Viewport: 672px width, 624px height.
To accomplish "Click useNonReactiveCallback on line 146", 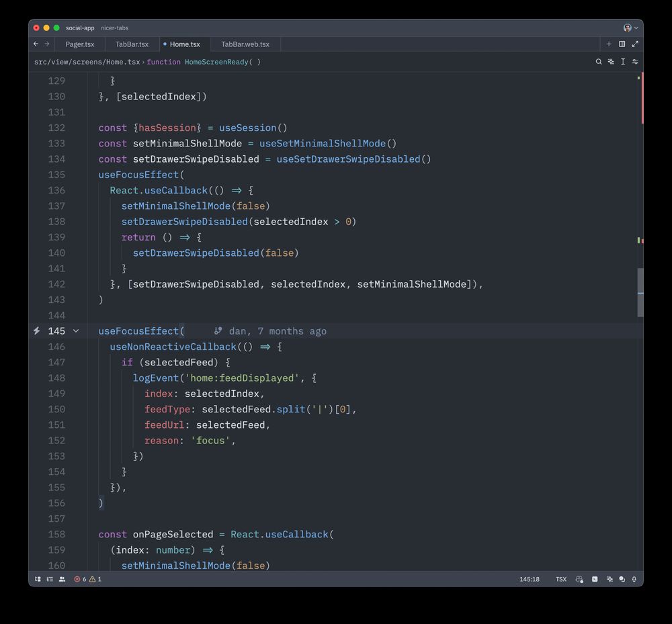I will click(x=173, y=347).
